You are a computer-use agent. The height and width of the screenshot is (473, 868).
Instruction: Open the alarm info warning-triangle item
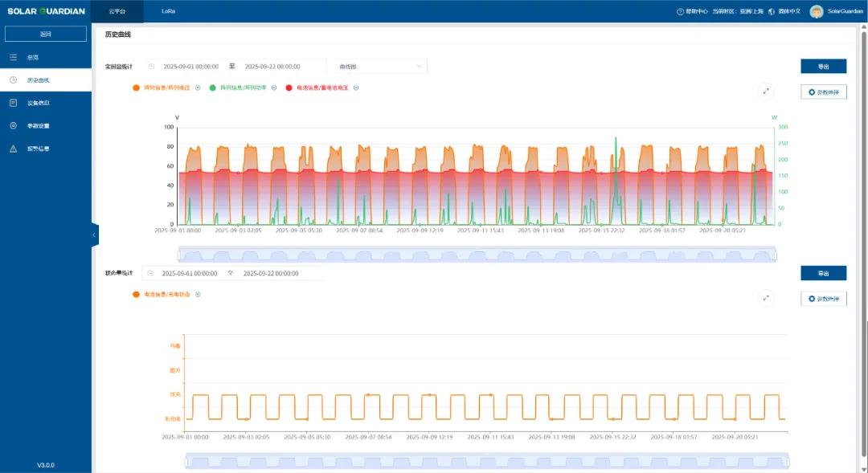point(13,149)
